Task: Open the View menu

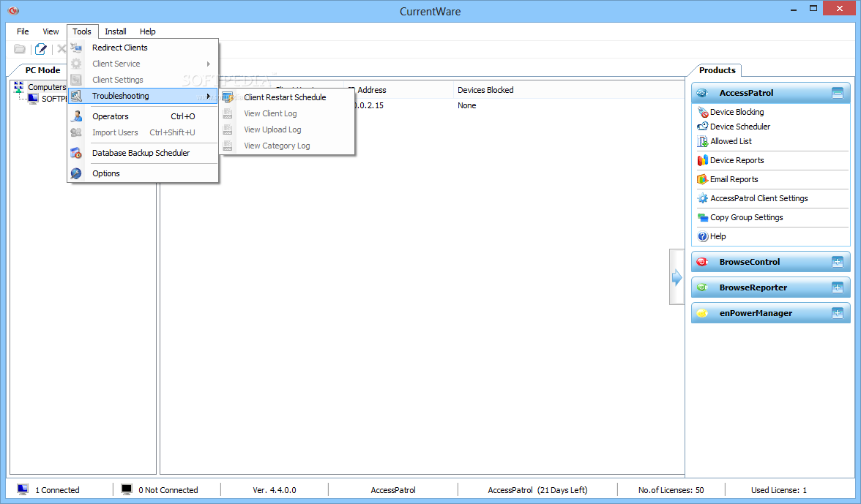Action: pos(51,31)
